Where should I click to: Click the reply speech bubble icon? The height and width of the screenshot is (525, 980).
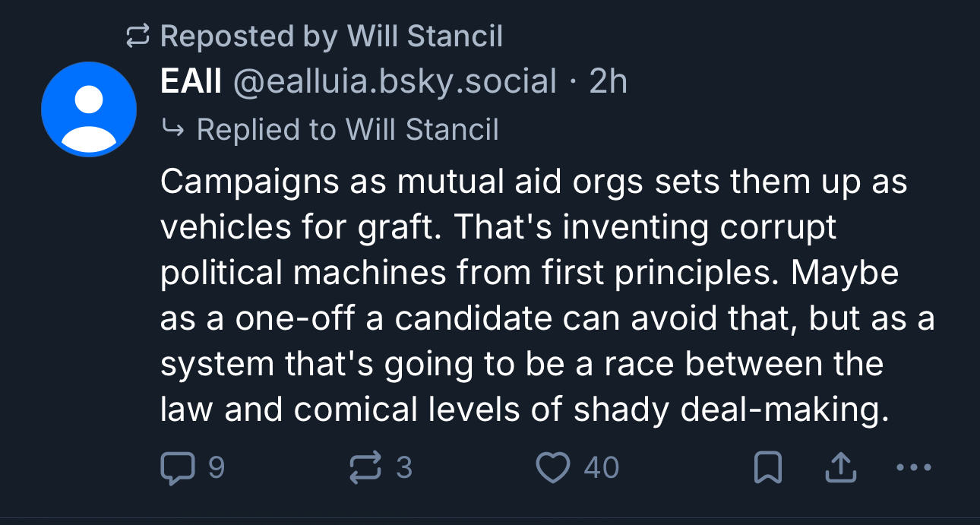[x=176, y=468]
